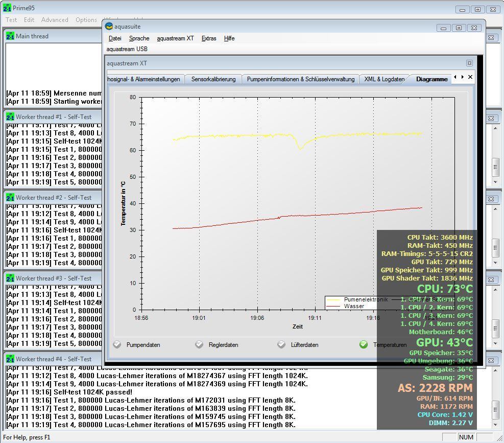Click the Prime95 title bar icon
Viewport: 504px width, 443px height.
coord(7,8)
